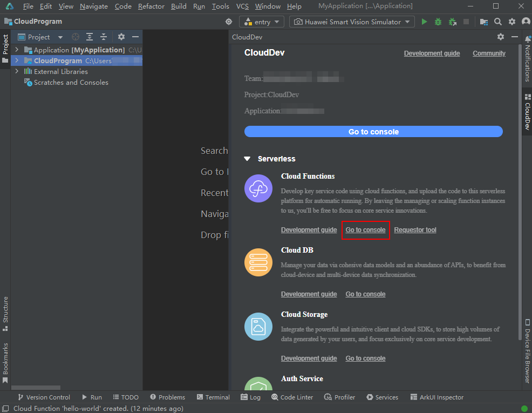This screenshot has width=532, height=413.
Task: Hide the Project panel with minimize dash
Action: coord(135,37)
